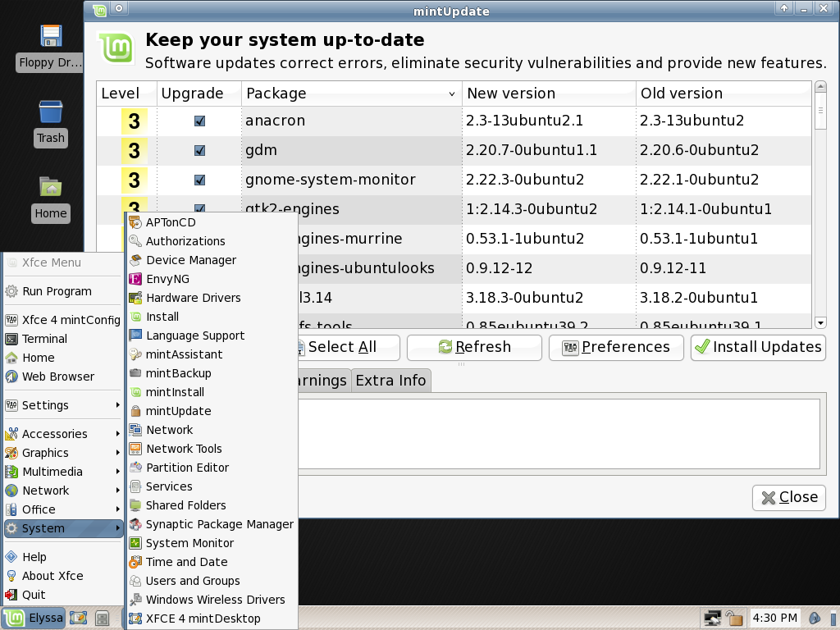Screen dimensions: 840x630
Task: Click the open padlock tray icon
Action: (x=734, y=619)
